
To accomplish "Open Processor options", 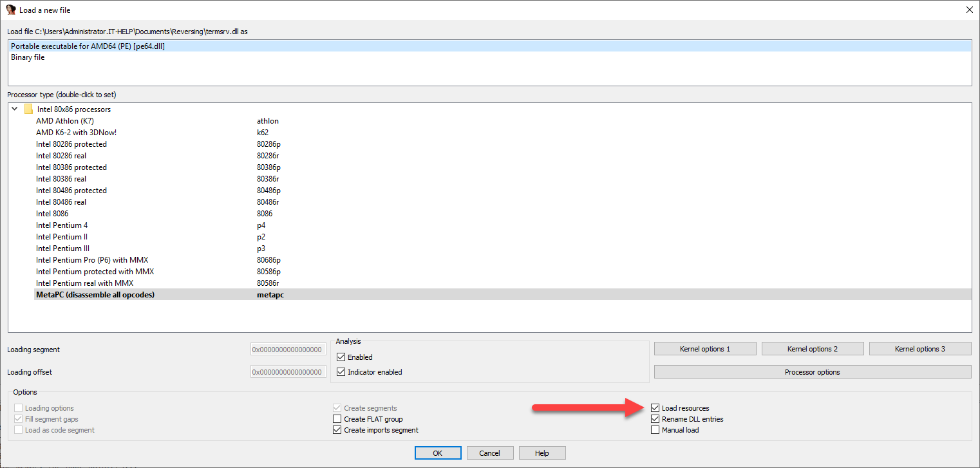I will [x=812, y=372].
